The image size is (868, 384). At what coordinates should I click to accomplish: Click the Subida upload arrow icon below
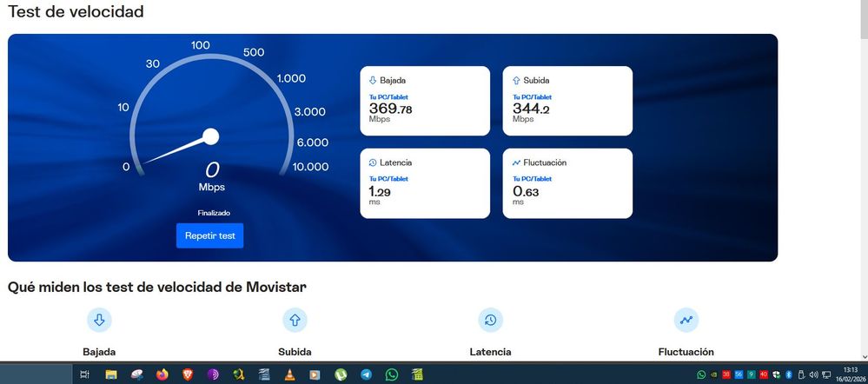tap(295, 320)
